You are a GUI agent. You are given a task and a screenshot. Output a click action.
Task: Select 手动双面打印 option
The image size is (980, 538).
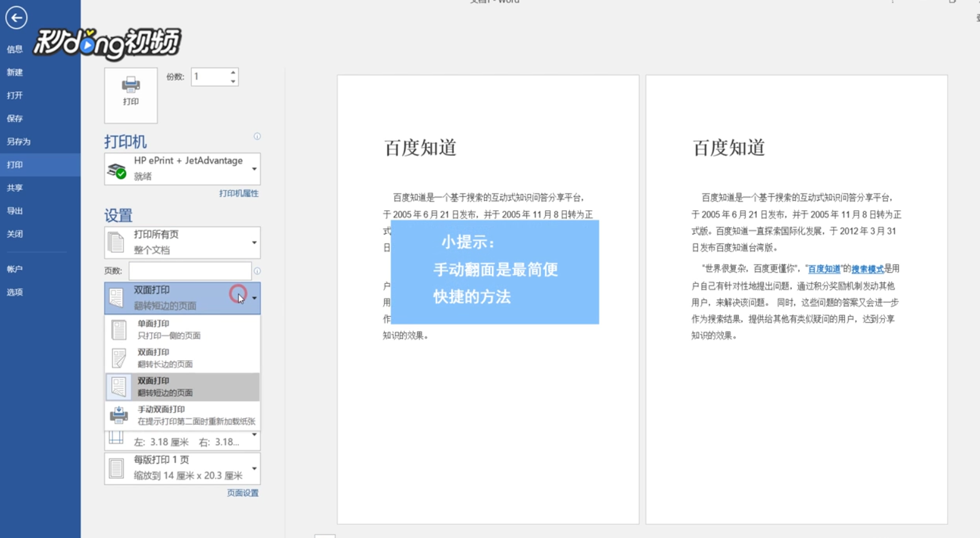[x=182, y=415]
